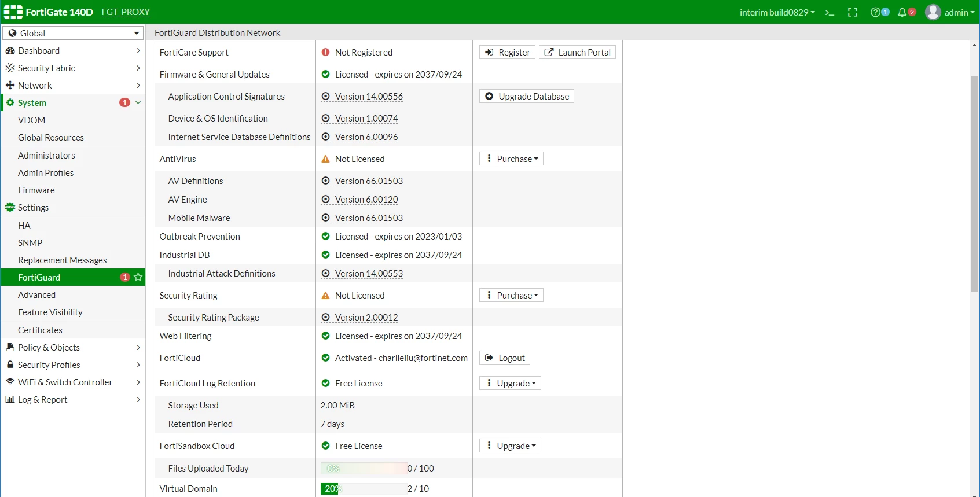Click Internet Service Database Version 6.00096
The height and width of the screenshot is (497, 980).
point(366,137)
